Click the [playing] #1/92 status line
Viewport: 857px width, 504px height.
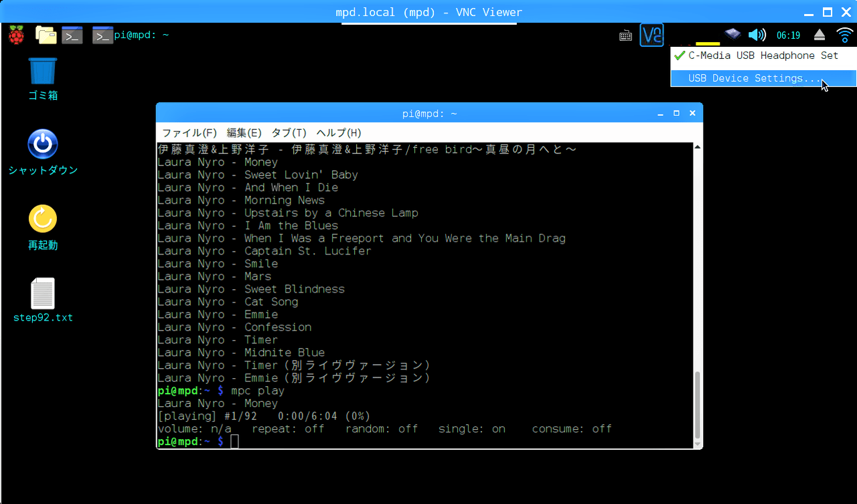(x=264, y=416)
